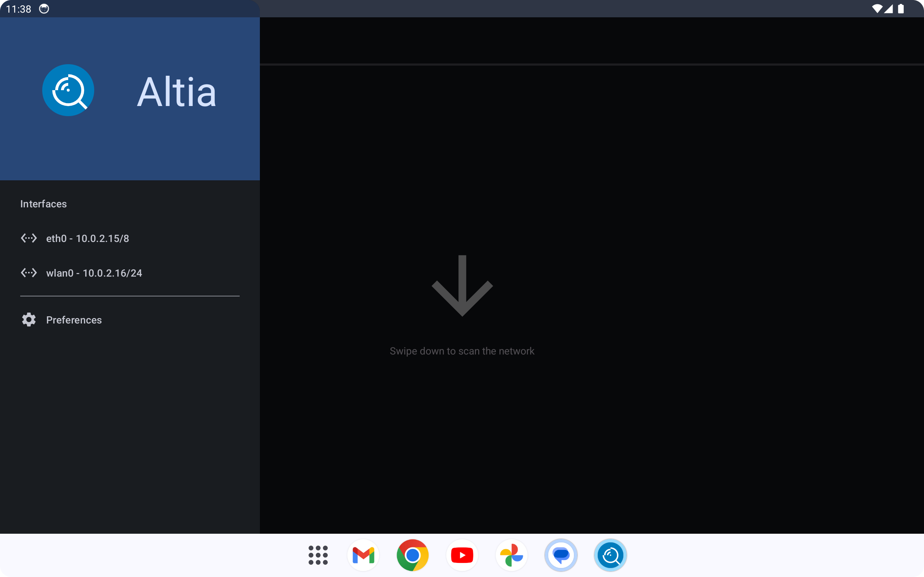Tap the battery status icon
Screen dimensions: 924x577
(901, 9)
